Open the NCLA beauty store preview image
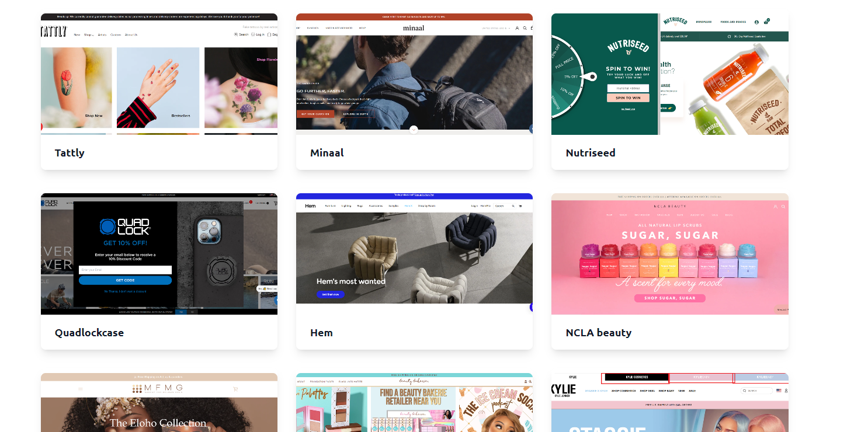 [x=670, y=254]
